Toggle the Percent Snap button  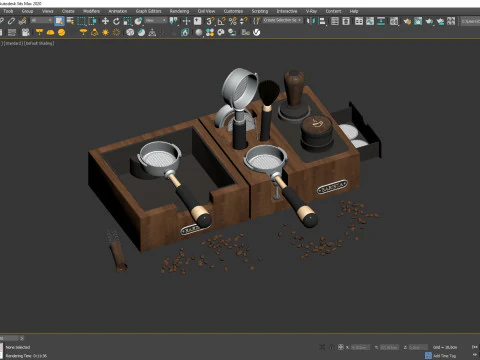tap(233, 21)
